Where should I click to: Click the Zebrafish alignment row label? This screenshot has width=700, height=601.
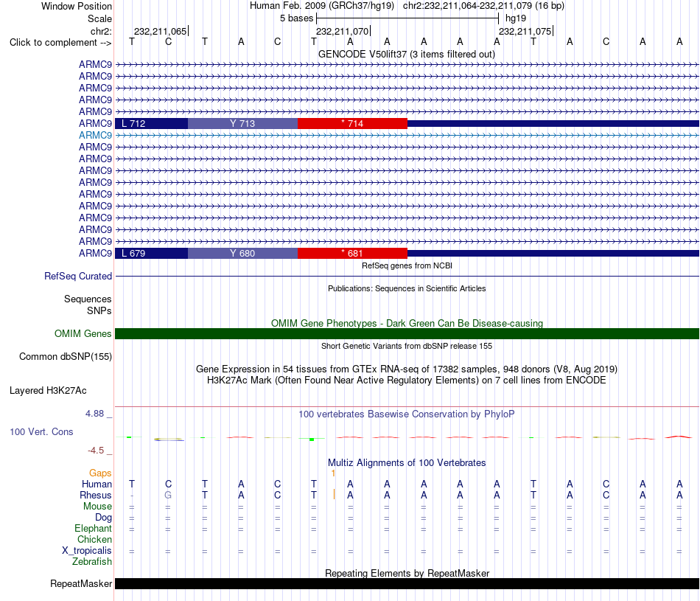tap(92, 562)
